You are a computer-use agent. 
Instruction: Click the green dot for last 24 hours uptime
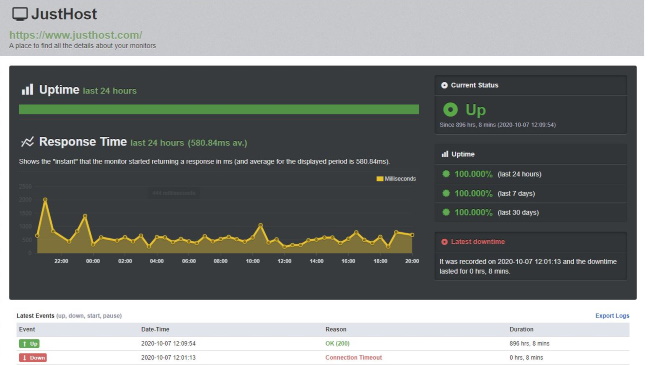[446, 174]
